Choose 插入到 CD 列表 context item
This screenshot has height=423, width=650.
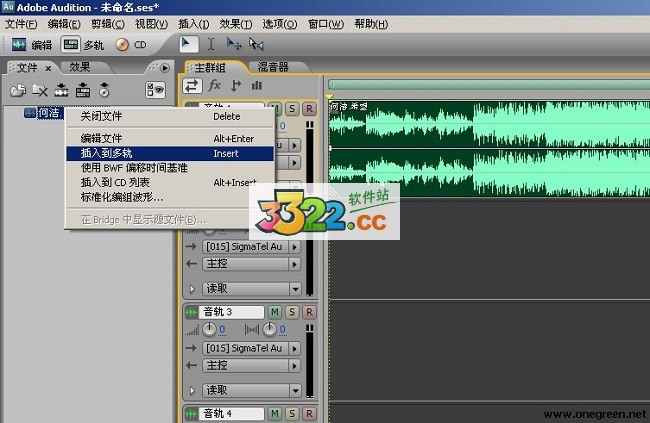(x=170, y=182)
